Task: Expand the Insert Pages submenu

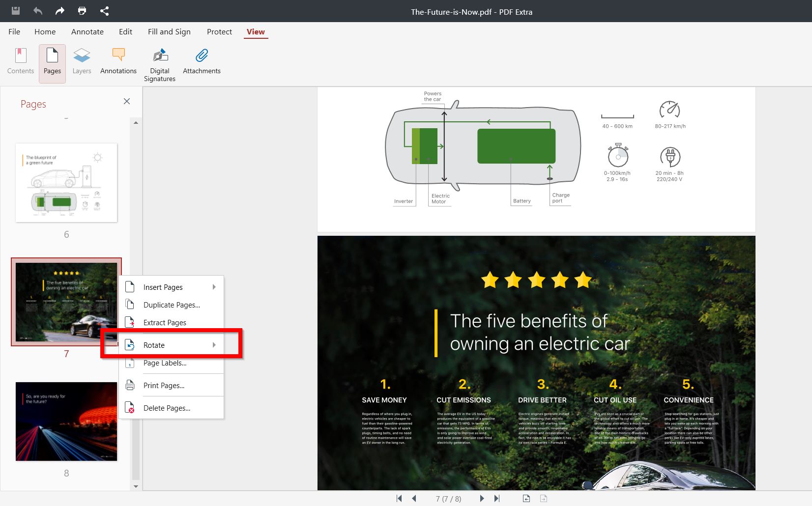Action: click(171, 287)
